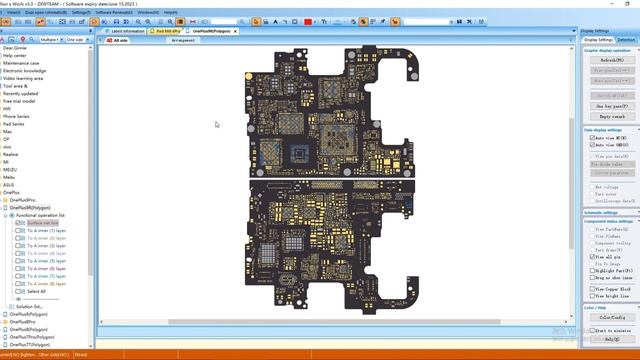Click the external link toolbar icon

click(x=82, y=22)
